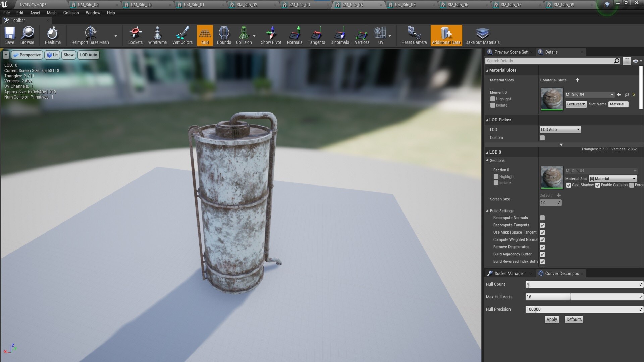This screenshot has height=362, width=644.
Task: Click the MI_Silo_04 material thumbnail
Action: tap(551, 99)
